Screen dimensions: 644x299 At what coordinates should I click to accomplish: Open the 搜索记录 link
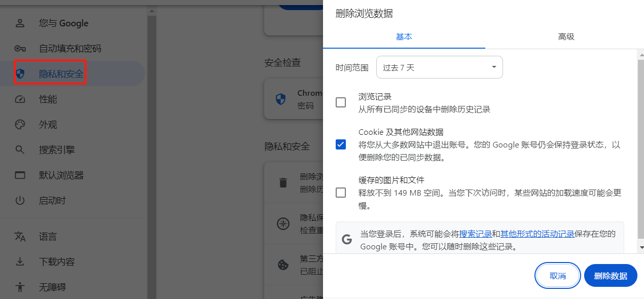pyautogui.click(x=475, y=233)
